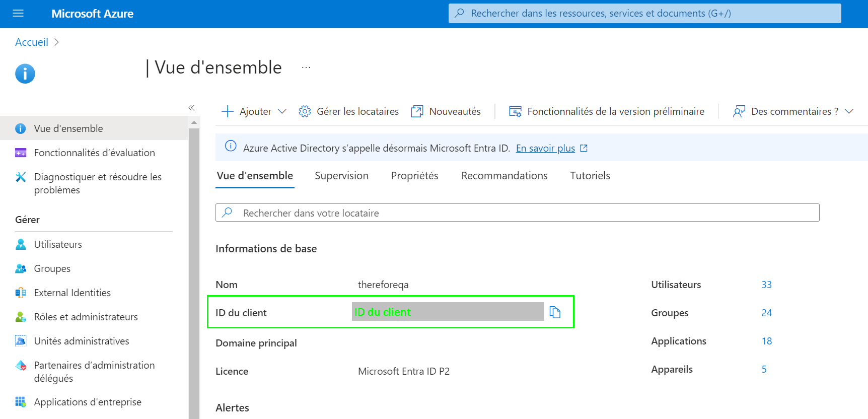Go to Accueil breadcrumb
Screen dimensions: 868x419
click(32, 42)
